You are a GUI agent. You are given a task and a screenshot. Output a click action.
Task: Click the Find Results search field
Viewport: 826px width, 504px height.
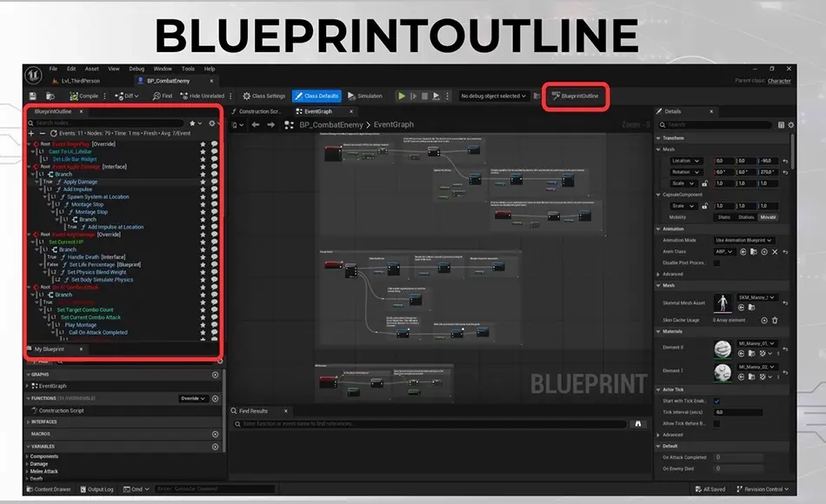click(430, 424)
